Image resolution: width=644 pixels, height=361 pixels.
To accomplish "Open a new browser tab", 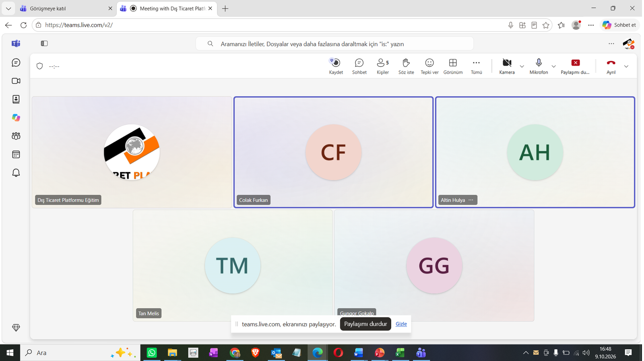I will 225,8.
